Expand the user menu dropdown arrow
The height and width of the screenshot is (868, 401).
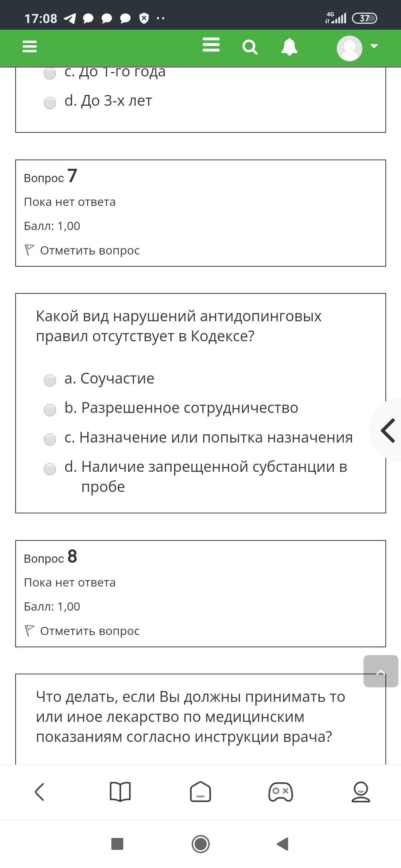coord(374,46)
